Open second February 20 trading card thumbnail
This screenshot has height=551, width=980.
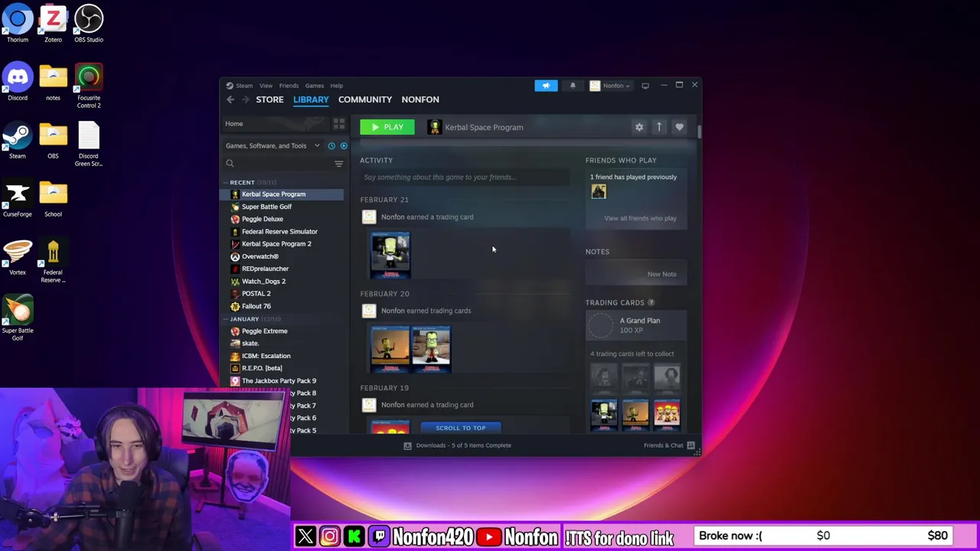(x=431, y=349)
